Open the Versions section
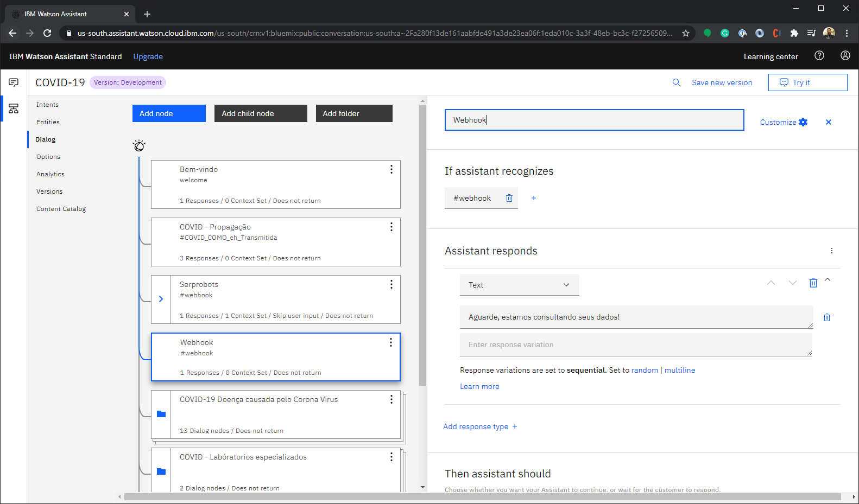The height and width of the screenshot is (504, 859). [x=49, y=192]
